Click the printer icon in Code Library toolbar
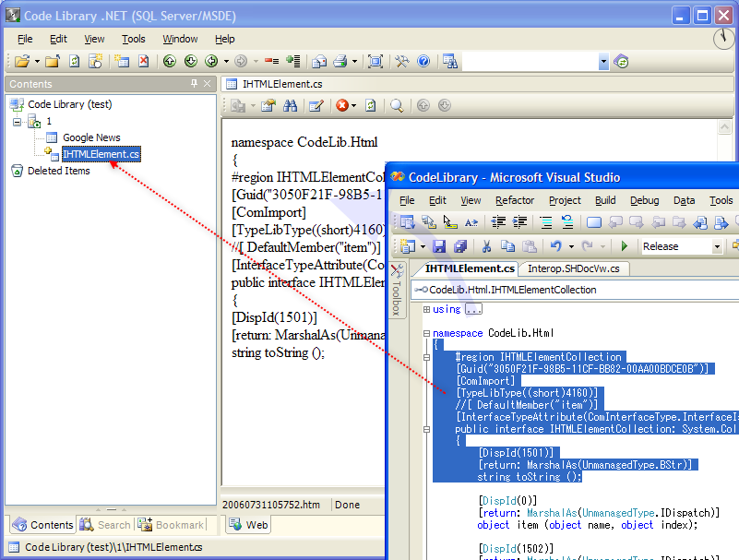 [x=340, y=61]
